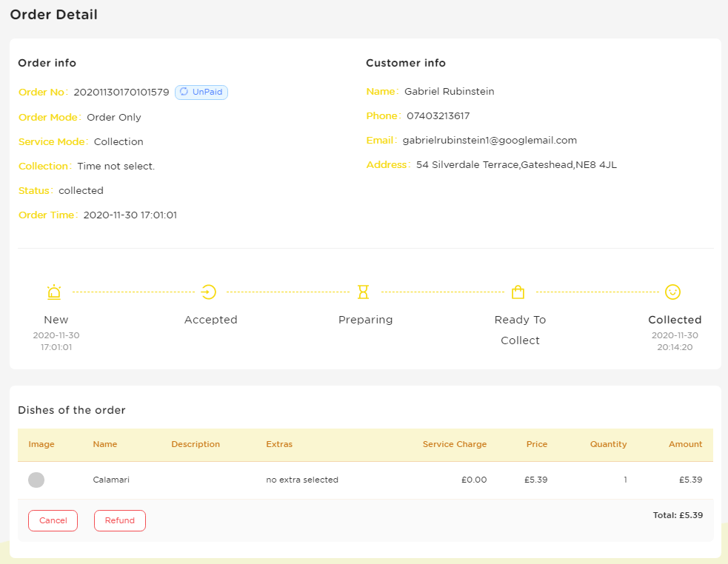Click the Service Charge column header
728x564 pixels.
coord(455,444)
